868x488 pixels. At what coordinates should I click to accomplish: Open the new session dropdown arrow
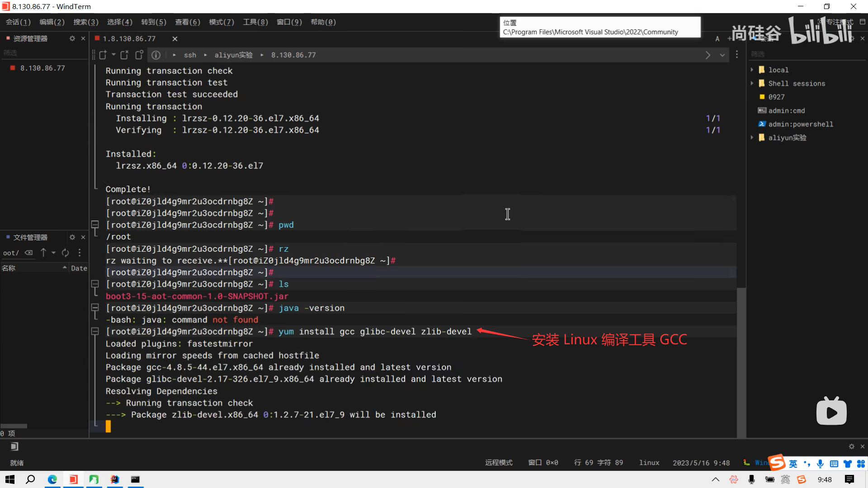click(x=113, y=55)
